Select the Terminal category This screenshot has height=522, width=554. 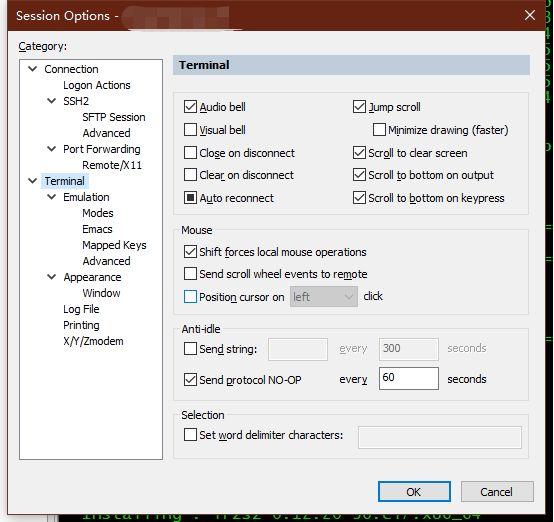pyautogui.click(x=65, y=181)
